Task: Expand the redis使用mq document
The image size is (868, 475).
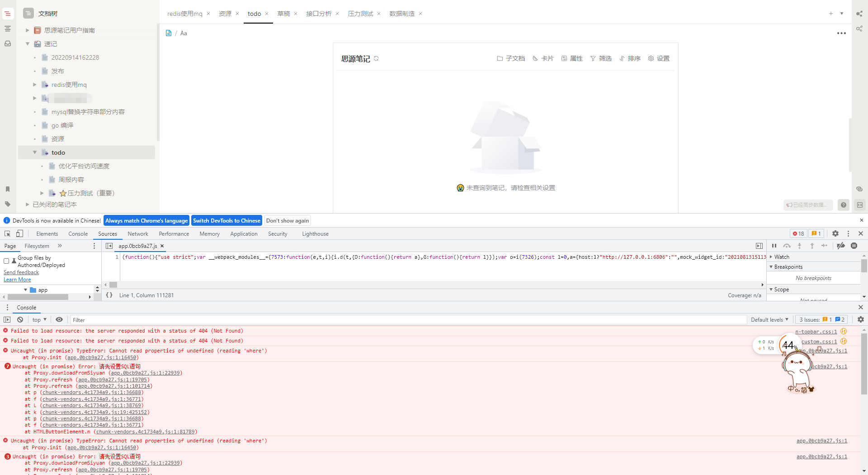Action: coord(35,85)
